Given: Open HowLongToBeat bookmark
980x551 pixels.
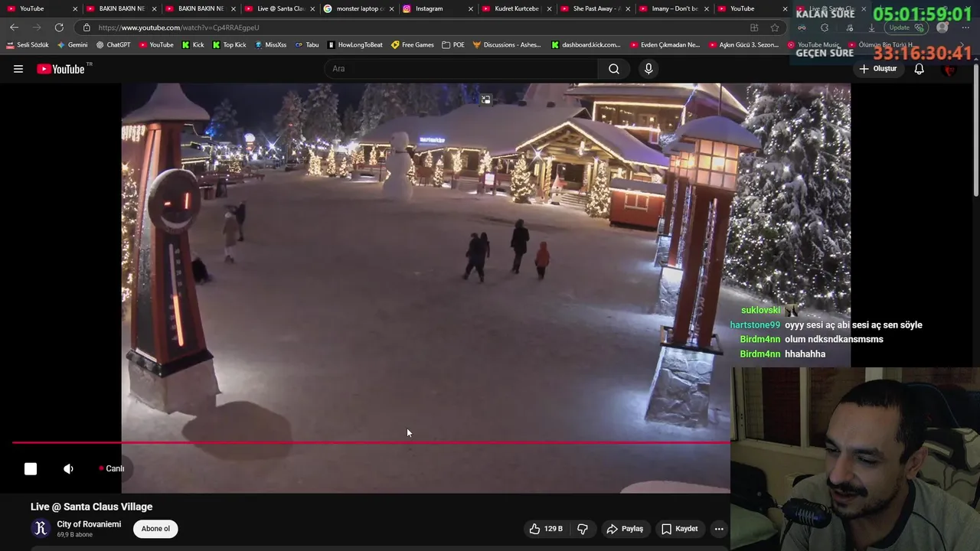Looking at the screenshot, I should pyautogui.click(x=354, y=45).
